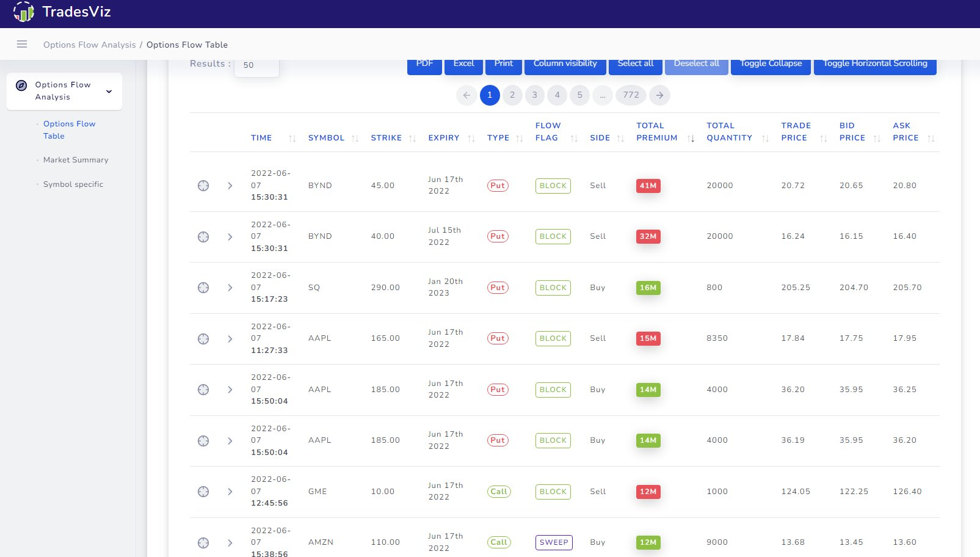Click target icon on AAPL 36.20 trade row
This screenshot has width=980, height=557.
point(203,390)
